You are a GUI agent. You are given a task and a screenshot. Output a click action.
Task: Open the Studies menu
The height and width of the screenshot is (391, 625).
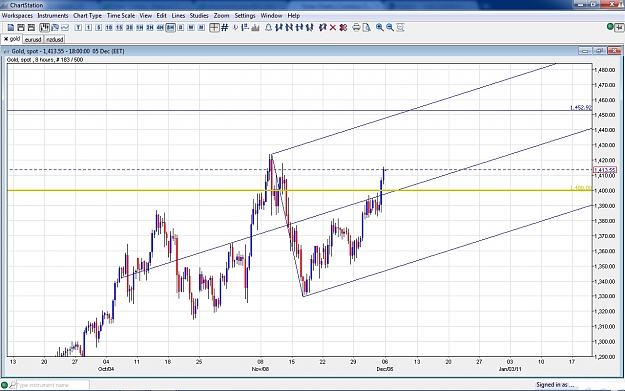click(x=199, y=16)
